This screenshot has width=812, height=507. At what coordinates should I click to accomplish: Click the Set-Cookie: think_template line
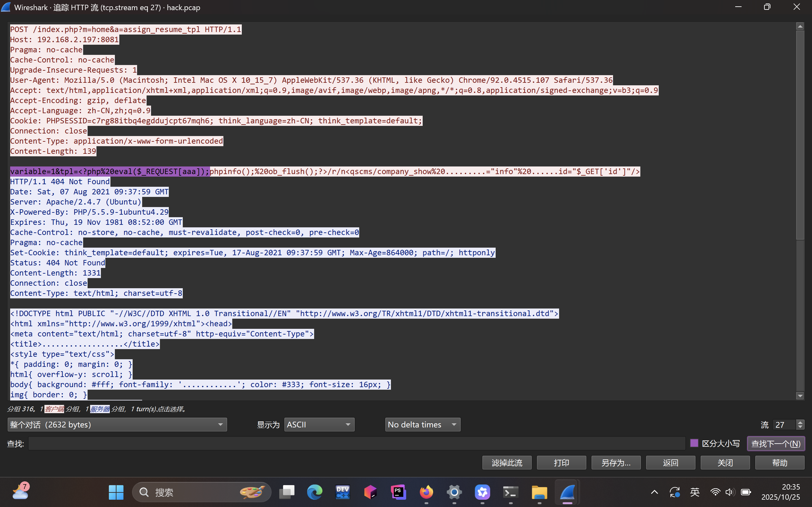(x=253, y=252)
